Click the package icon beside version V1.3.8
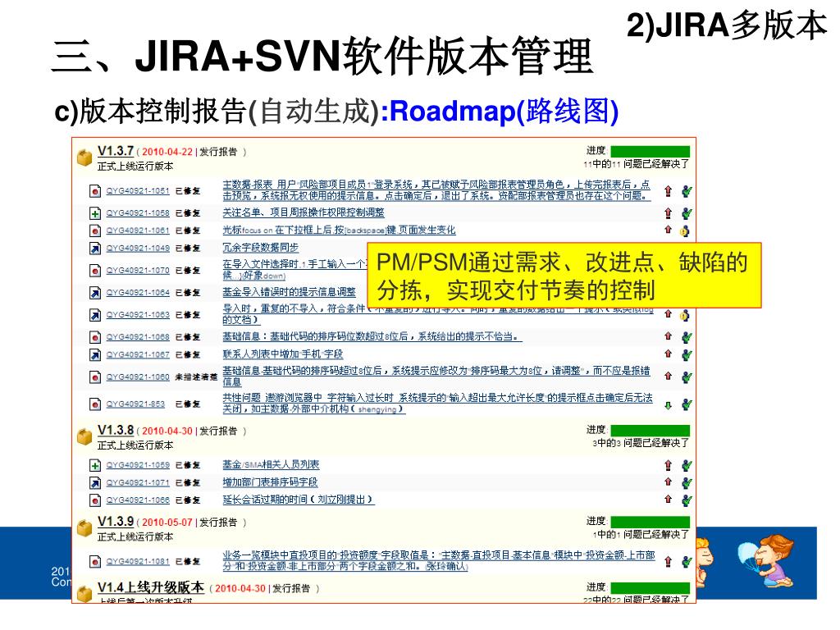The height and width of the screenshot is (630, 840). (84, 436)
